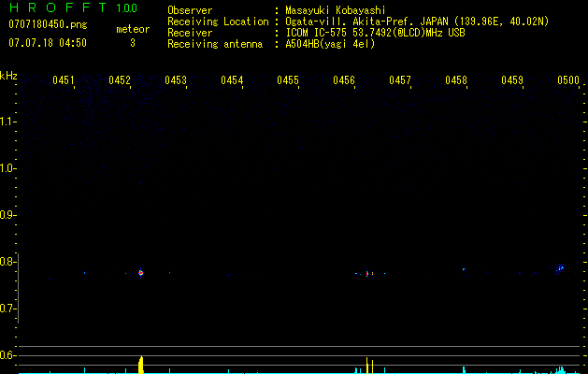Click the 0.8 kHz axis label
The height and width of the screenshot is (374, 588).
tap(7, 262)
